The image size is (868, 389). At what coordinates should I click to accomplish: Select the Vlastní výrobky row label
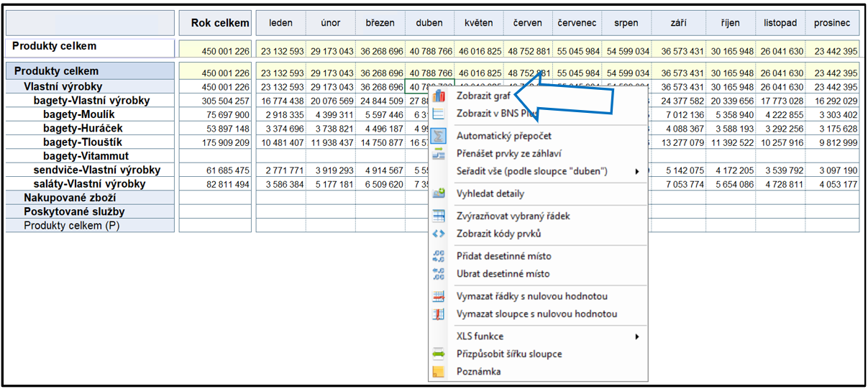click(x=91, y=86)
